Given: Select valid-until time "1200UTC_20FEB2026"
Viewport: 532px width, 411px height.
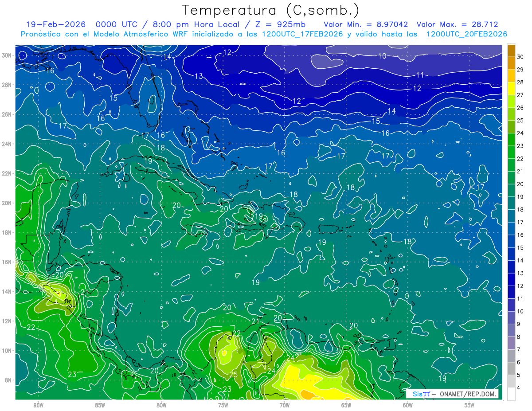Looking at the screenshot, I should (466, 34).
